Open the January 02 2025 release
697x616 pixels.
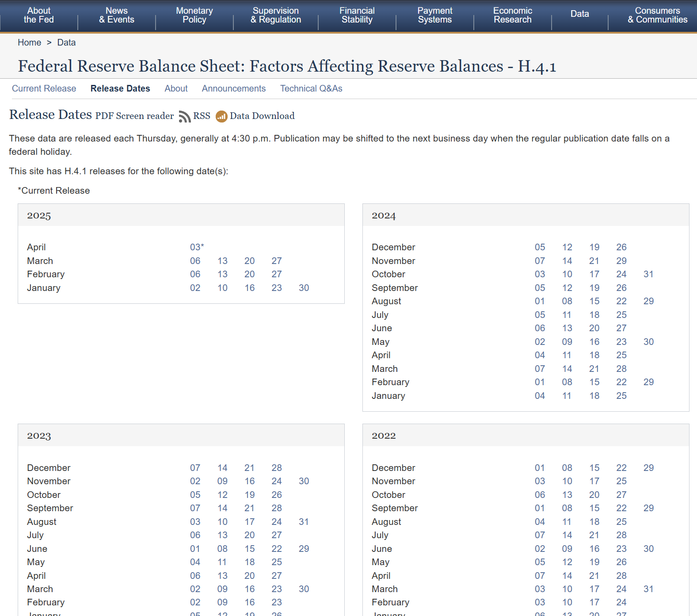[195, 288]
